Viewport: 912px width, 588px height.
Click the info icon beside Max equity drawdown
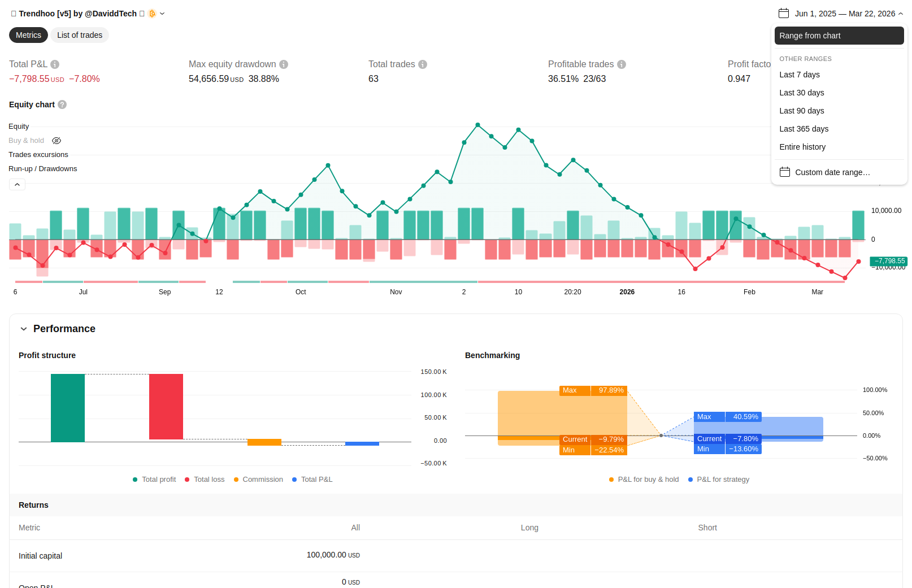click(x=284, y=64)
